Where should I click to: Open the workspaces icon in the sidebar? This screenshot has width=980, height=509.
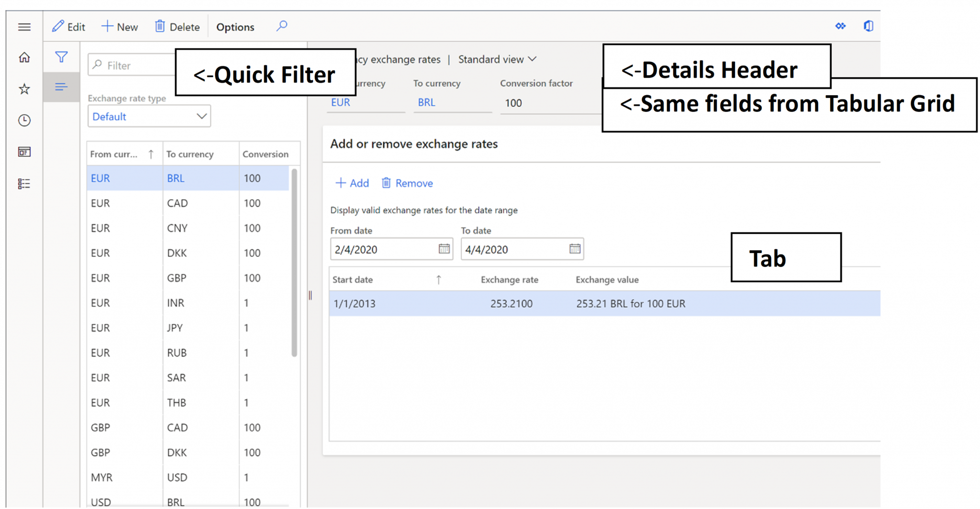point(24,152)
